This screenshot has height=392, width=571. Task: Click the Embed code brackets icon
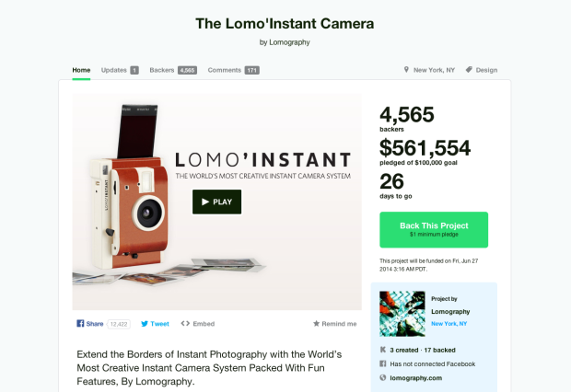coord(185,323)
